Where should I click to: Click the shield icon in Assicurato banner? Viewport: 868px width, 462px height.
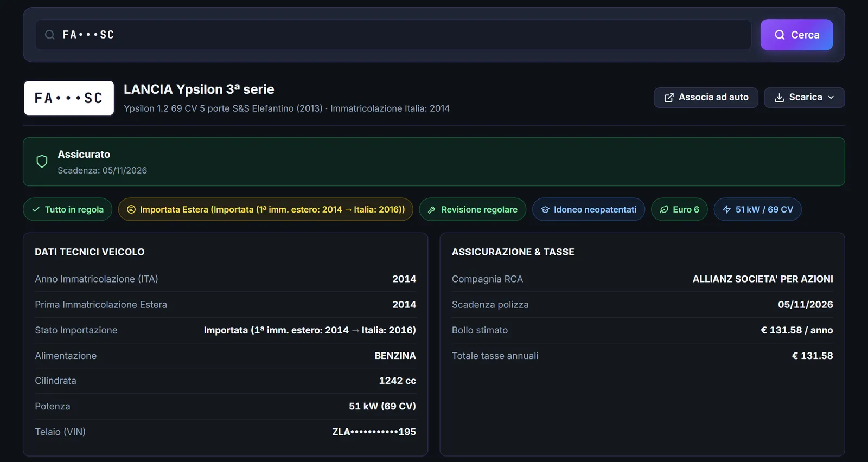point(42,162)
